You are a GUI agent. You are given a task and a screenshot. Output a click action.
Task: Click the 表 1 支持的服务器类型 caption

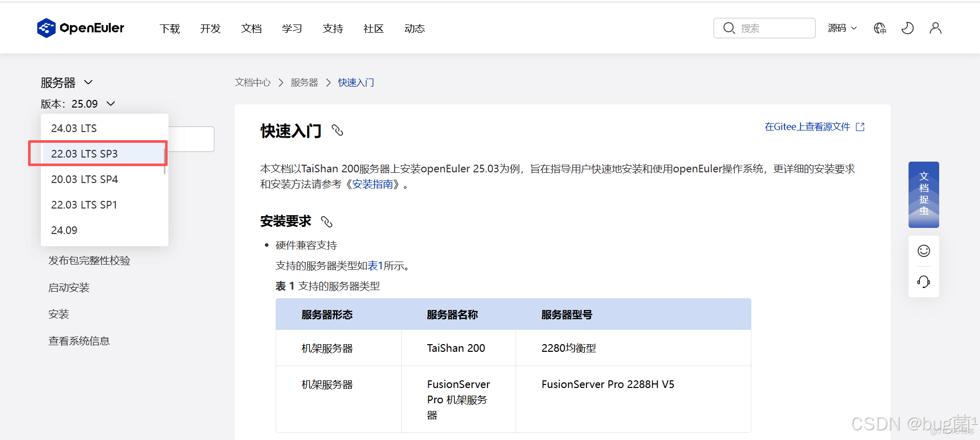(x=328, y=286)
